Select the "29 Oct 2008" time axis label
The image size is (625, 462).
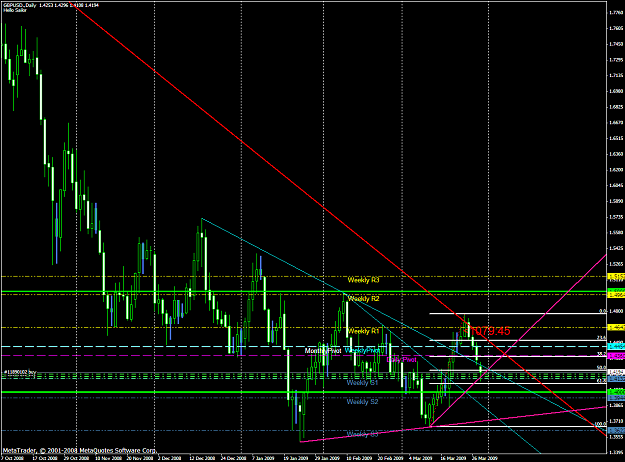[x=76, y=458]
